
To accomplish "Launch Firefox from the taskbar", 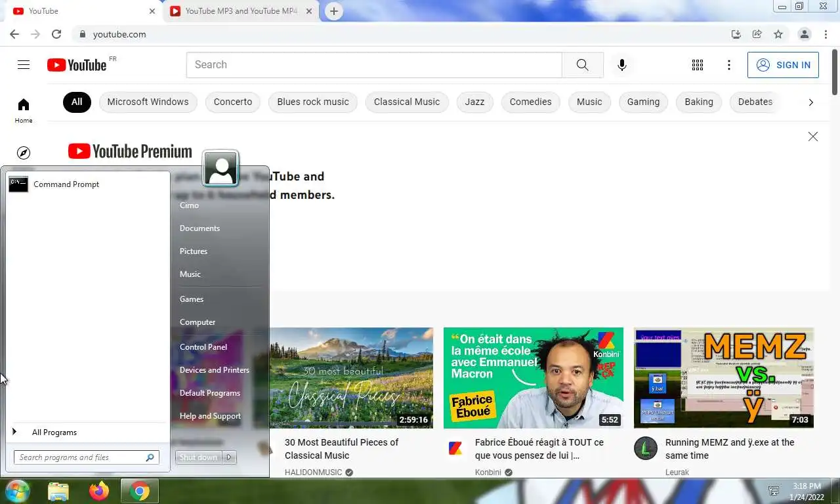I will click(99, 491).
